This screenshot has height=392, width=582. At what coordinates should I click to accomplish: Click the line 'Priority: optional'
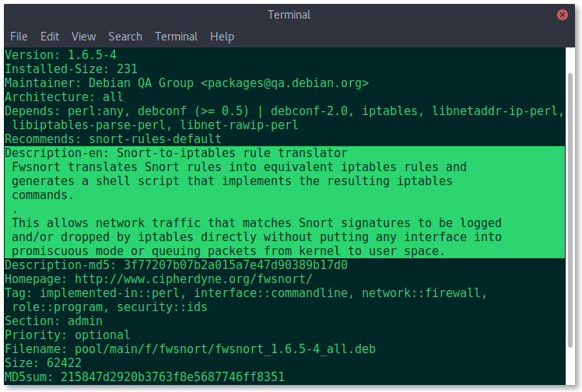pos(67,335)
